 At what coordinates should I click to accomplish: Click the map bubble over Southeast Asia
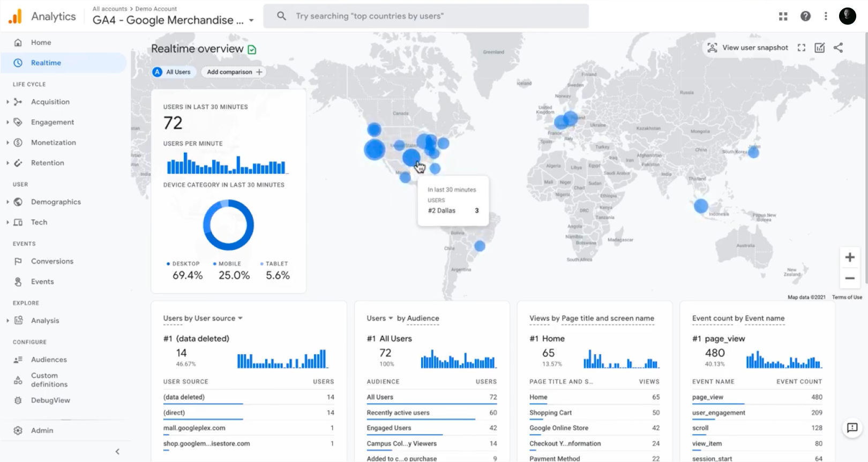point(701,206)
